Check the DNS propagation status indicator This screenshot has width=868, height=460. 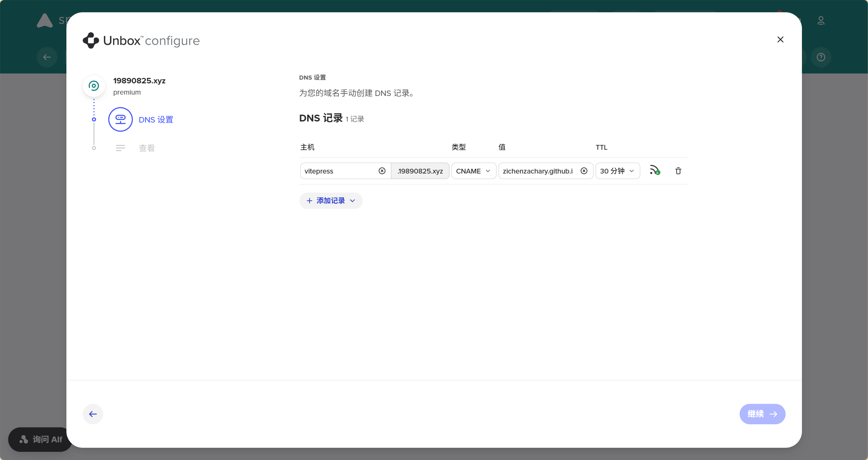[x=654, y=170]
